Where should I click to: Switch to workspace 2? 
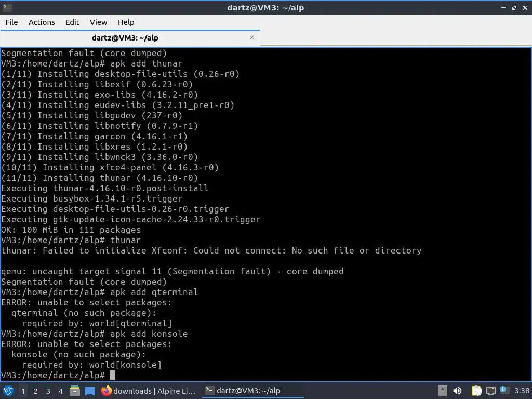(x=36, y=391)
